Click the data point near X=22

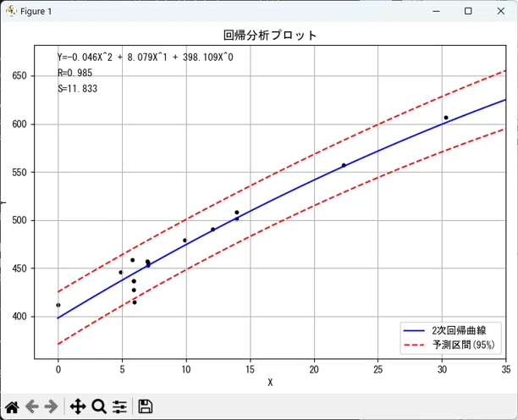(344, 165)
